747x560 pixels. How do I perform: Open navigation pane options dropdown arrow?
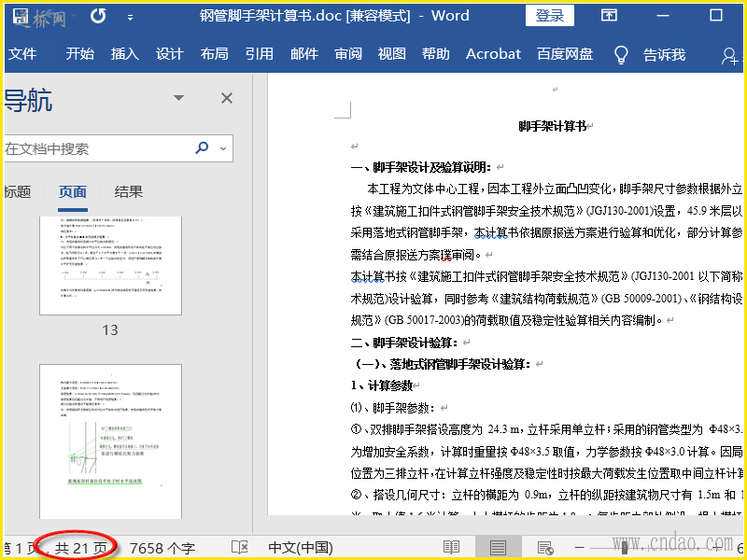click(x=178, y=98)
